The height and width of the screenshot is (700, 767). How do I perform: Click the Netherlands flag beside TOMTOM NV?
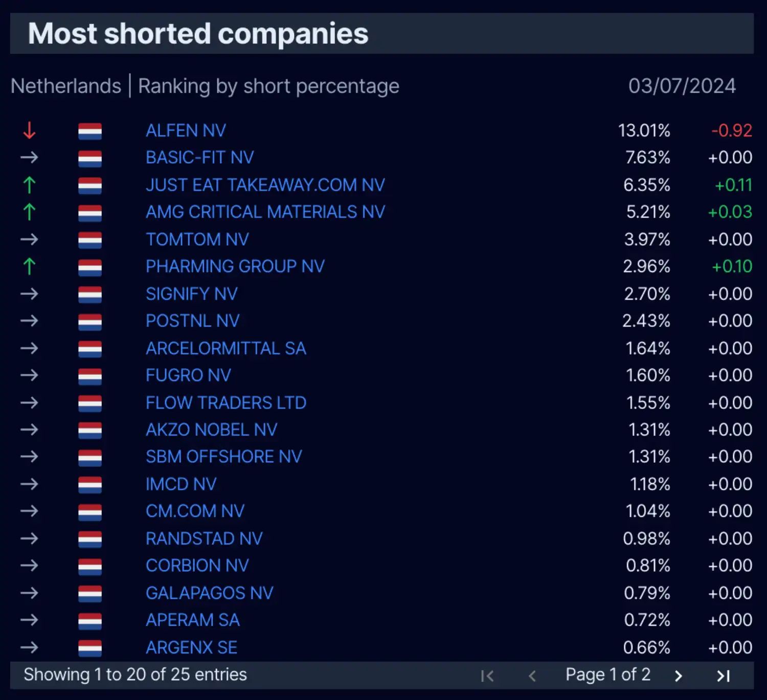click(x=90, y=240)
